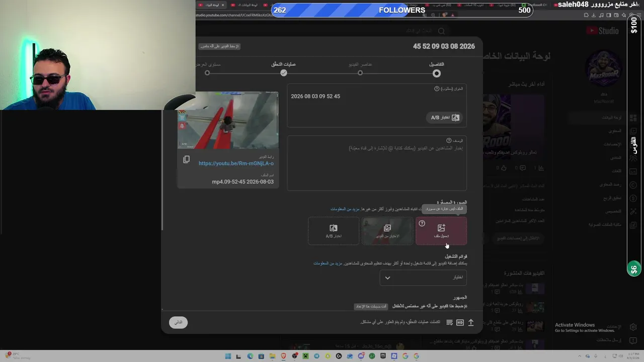This screenshot has height=362, width=644.
Task: Go to the Checks step (عمليات التحقق)
Action: click(x=284, y=69)
